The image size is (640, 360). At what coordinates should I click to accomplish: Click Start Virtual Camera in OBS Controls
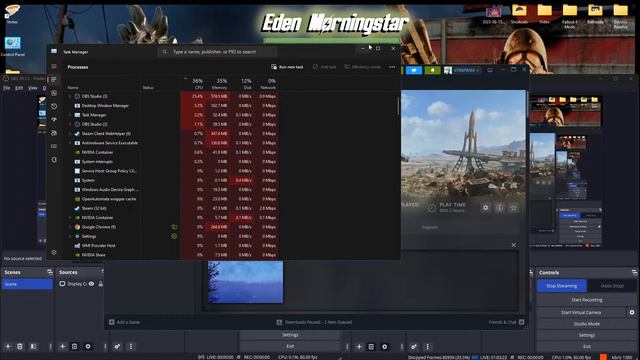(581, 312)
